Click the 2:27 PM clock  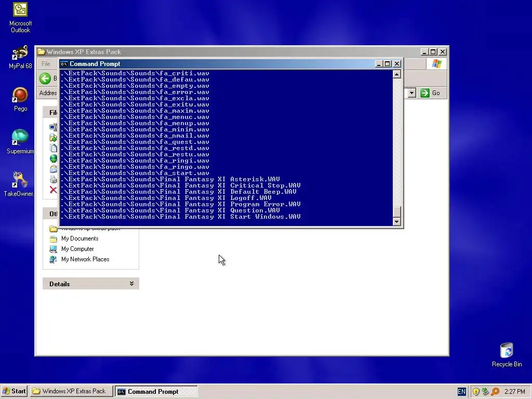(515, 392)
